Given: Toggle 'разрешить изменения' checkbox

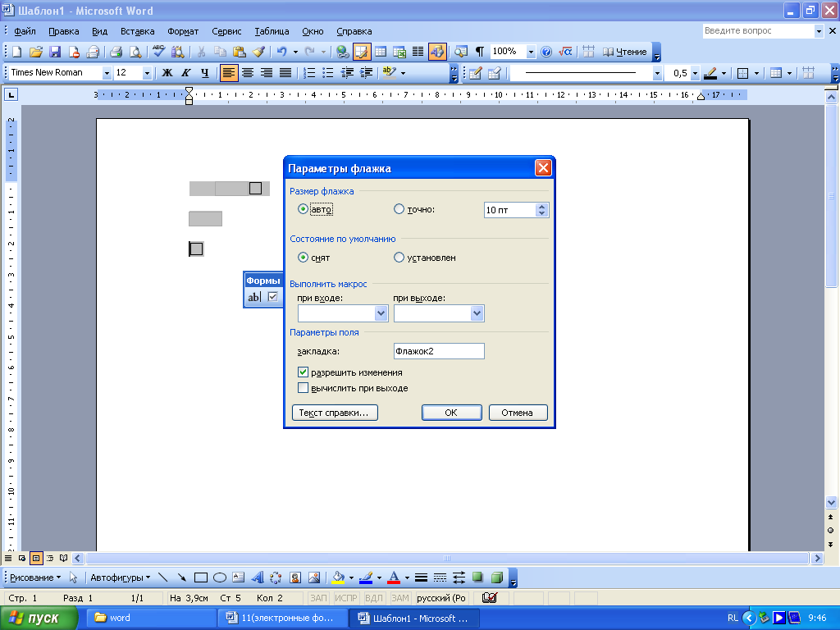Looking at the screenshot, I should [x=303, y=372].
